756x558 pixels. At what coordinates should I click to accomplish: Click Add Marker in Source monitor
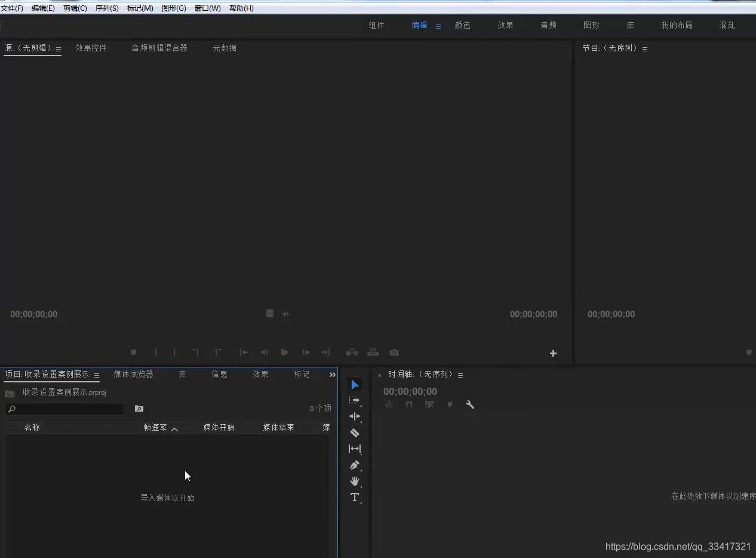click(x=133, y=352)
